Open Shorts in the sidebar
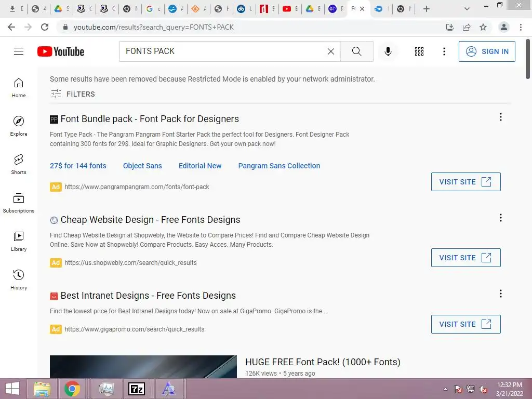The height and width of the screenshot is (399, 532). coord(19,165)
